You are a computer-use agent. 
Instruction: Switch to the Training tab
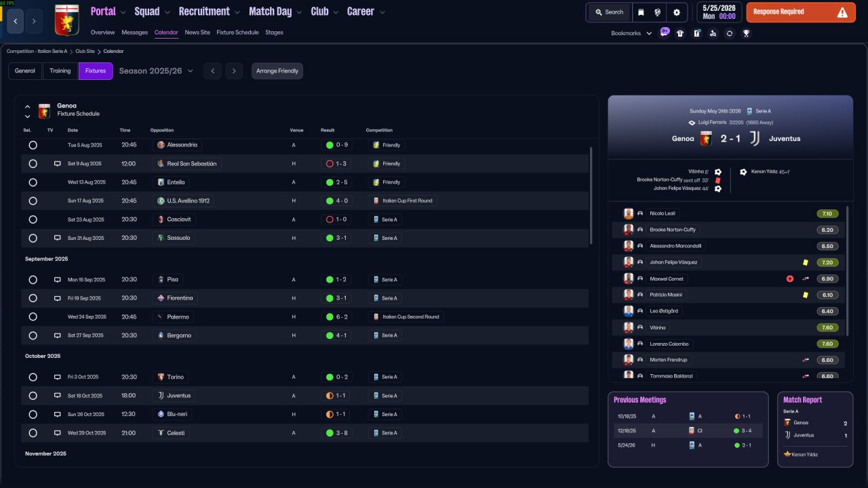(x=60, y=70)
